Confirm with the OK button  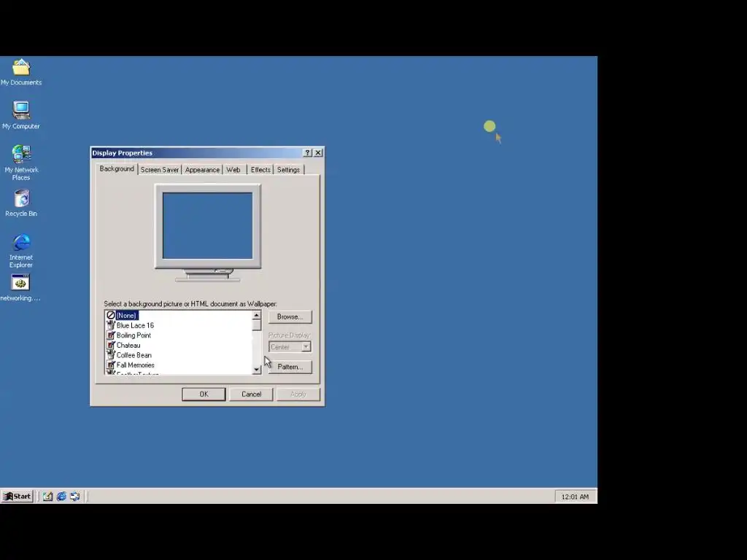[204, 394]
